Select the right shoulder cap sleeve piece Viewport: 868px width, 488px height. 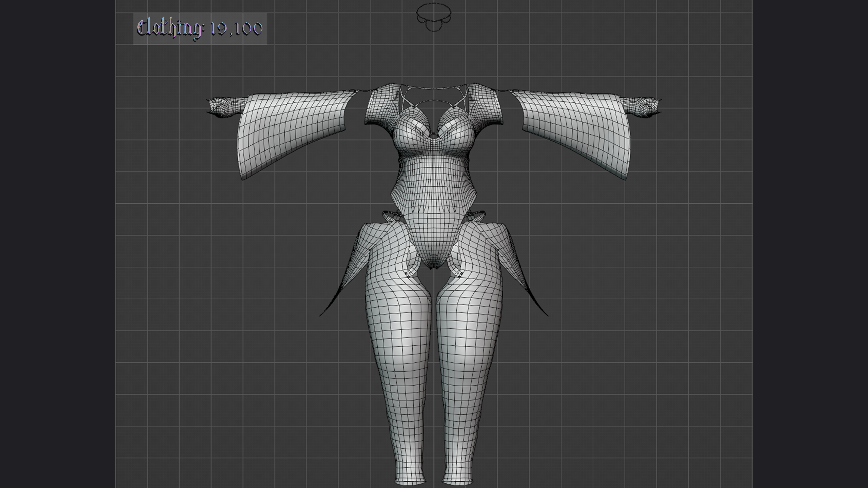pyautogui.click(x=485, y=105)
